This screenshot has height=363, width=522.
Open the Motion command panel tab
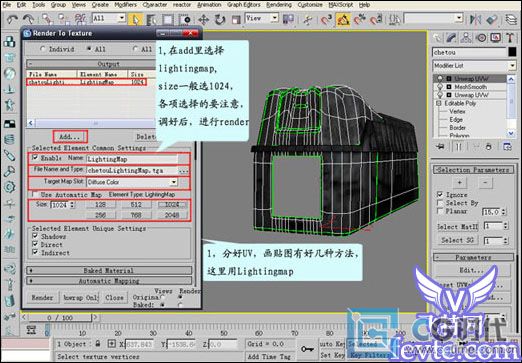coord(481,38)
